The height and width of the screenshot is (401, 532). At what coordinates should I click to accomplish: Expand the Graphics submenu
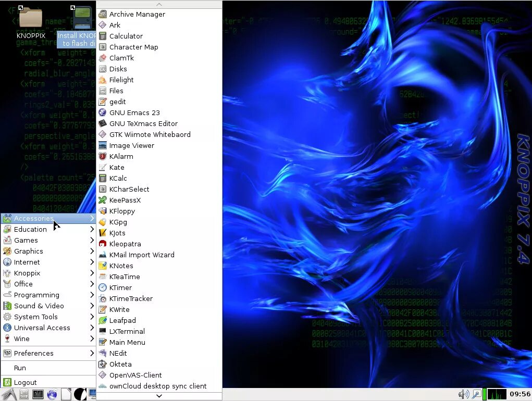48,251
